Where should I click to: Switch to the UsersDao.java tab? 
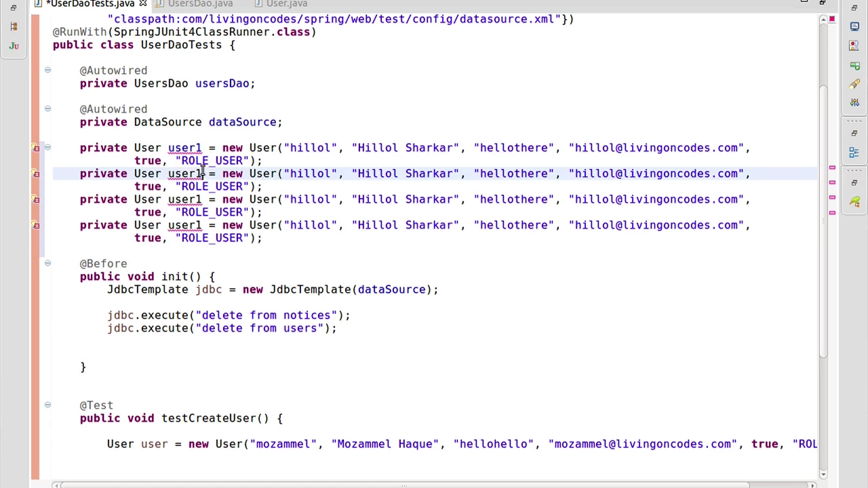coord(200,3)
